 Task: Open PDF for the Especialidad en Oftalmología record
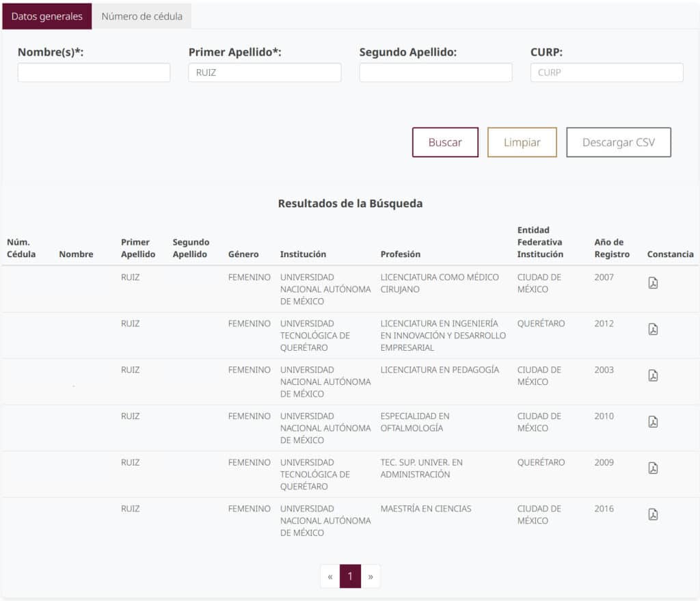pos(654,421)
